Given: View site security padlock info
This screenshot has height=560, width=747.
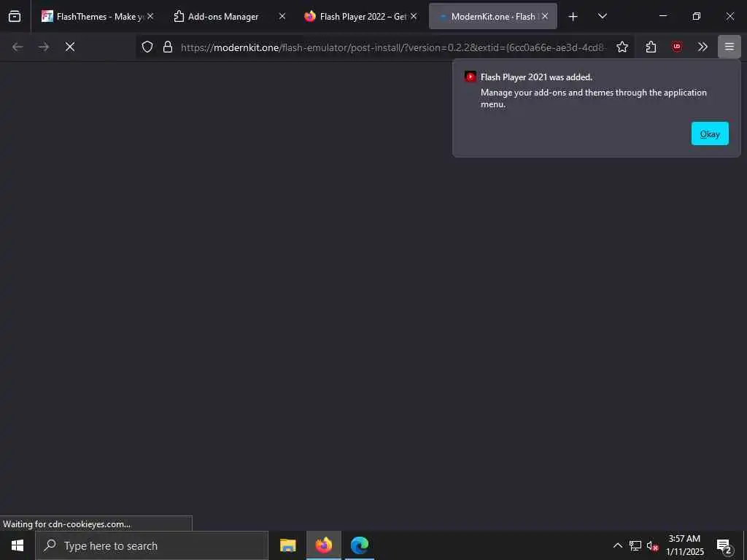Looking at the screenshot, I should click(x=168, y=47).
